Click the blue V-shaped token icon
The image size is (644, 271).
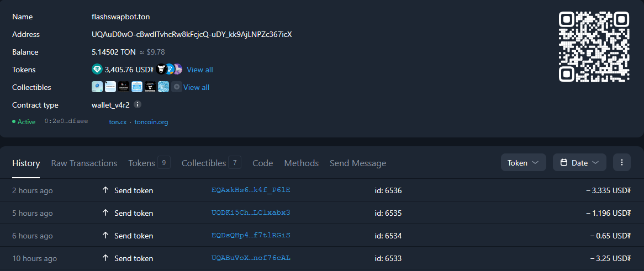170,69
